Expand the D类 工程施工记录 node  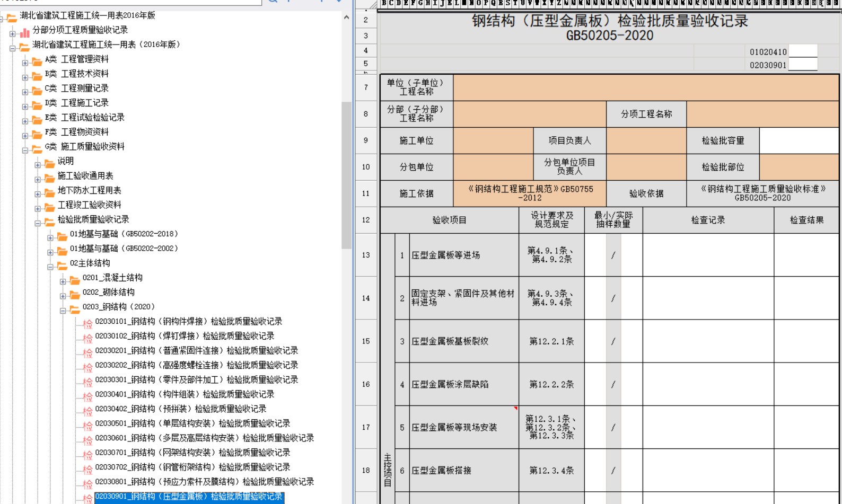(x=25, y=107)
